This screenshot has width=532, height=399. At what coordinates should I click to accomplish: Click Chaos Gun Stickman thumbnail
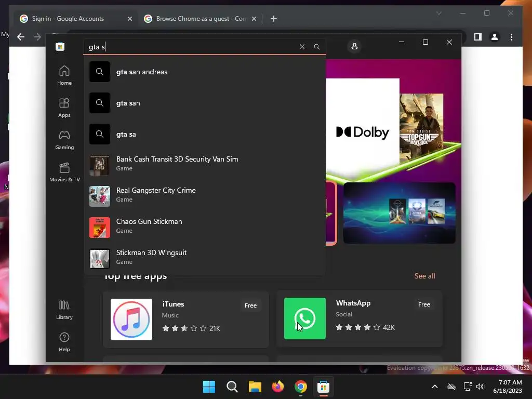click(99, 228)
